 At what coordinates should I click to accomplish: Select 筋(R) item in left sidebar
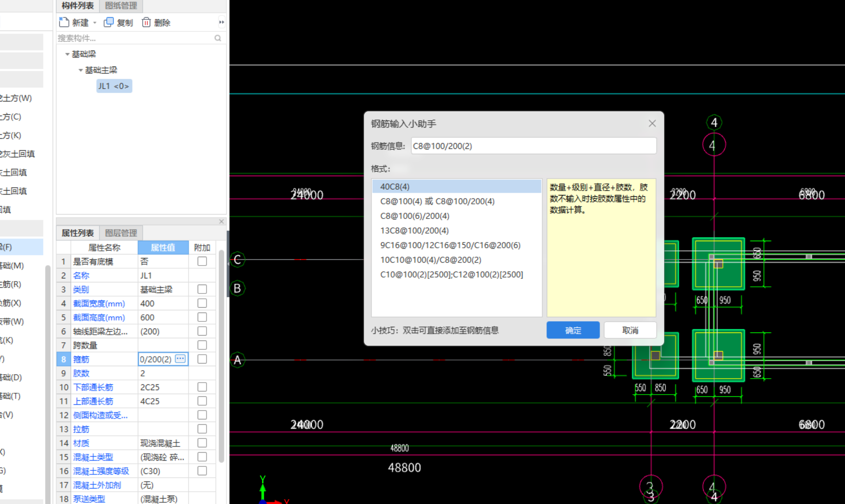(x=11, y=284)
